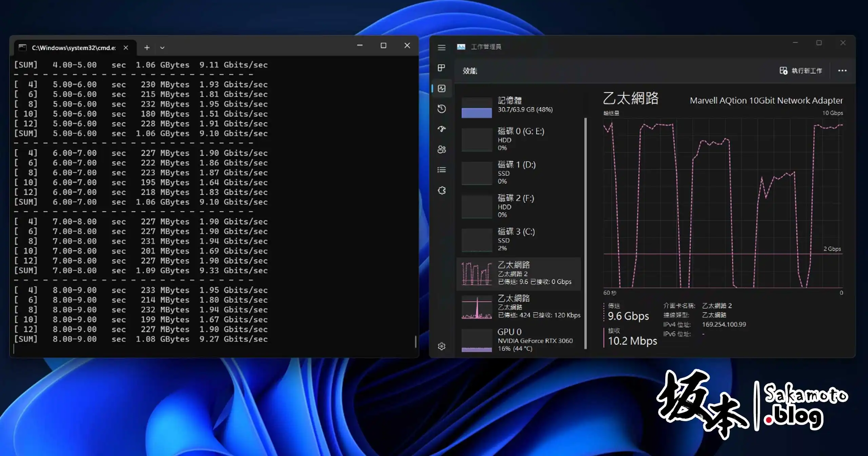Select the Performance page icon
This screenshot has height=456, width=868.
point(441,89)
